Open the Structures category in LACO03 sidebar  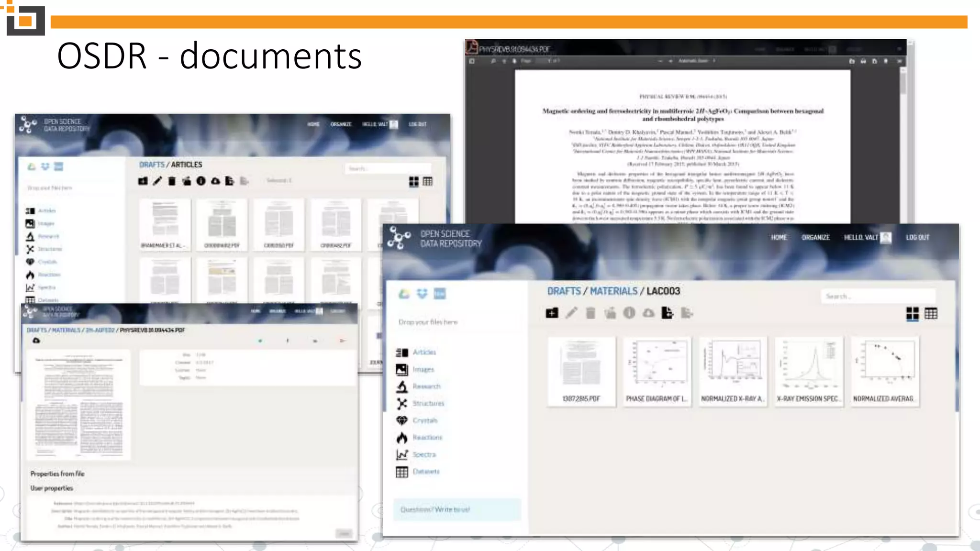point(428,404)
